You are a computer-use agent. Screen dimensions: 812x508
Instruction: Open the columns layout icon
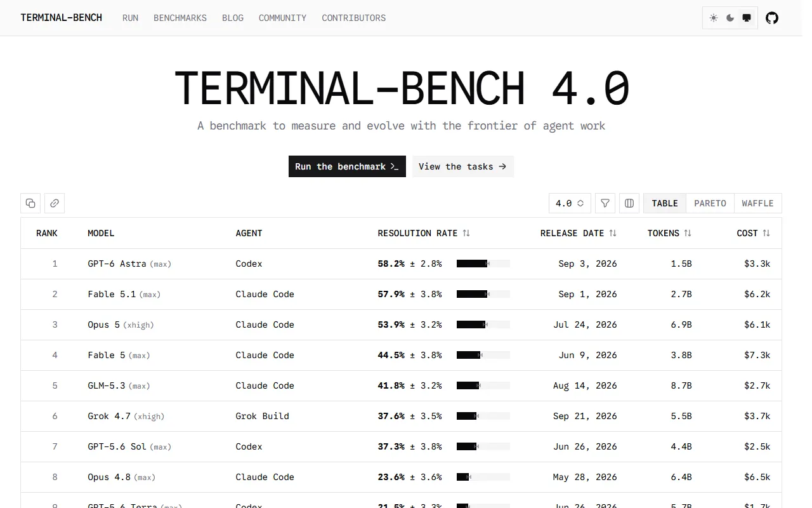coord(629,203)
